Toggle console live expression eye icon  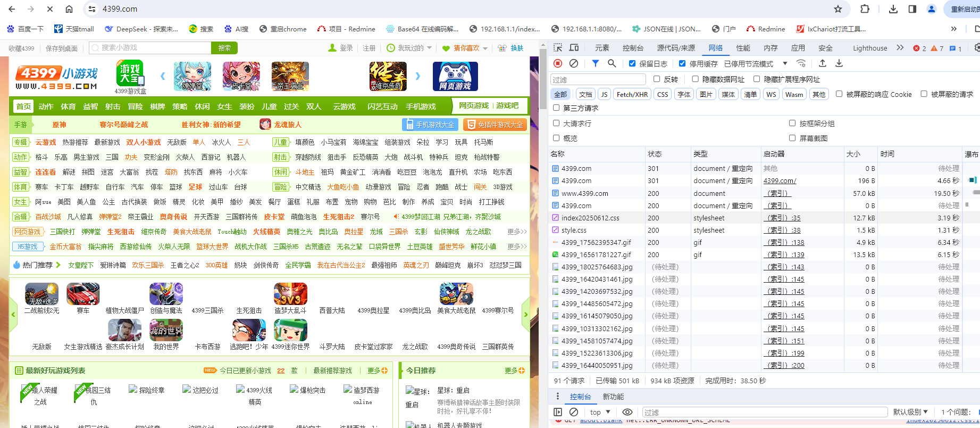point(627,412)
